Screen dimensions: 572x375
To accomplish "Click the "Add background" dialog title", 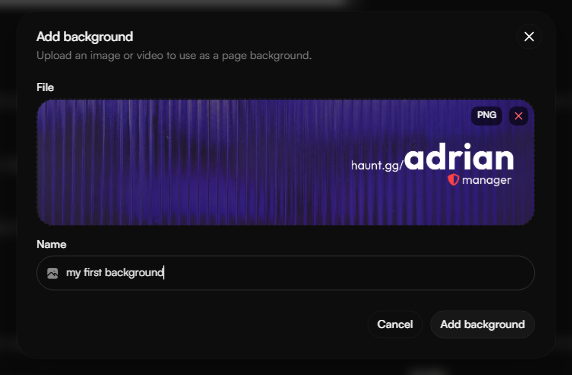I will (x=85, y=37).
